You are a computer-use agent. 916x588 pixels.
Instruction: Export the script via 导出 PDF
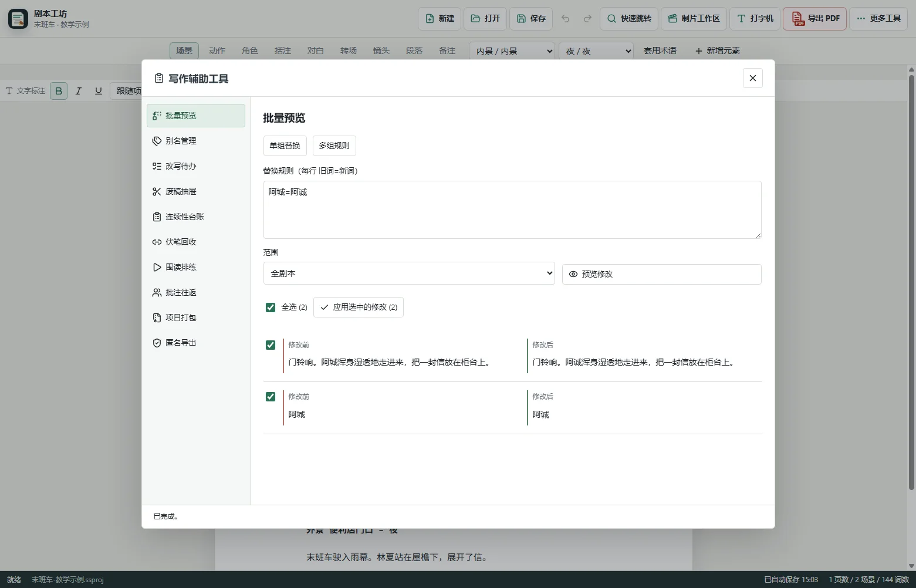[x=816, y=18]
